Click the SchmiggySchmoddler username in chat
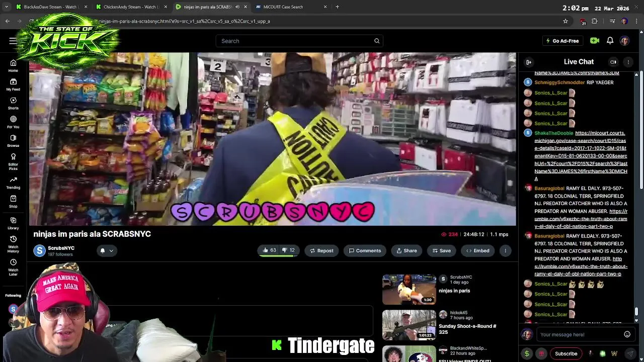This screenshot has width=644, height=362. [x=559, y=82]
